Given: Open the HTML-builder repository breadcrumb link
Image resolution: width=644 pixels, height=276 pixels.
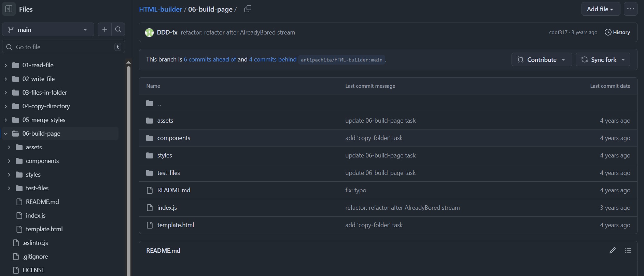Looking at the screenshot, I should click(x=160, y=9).
